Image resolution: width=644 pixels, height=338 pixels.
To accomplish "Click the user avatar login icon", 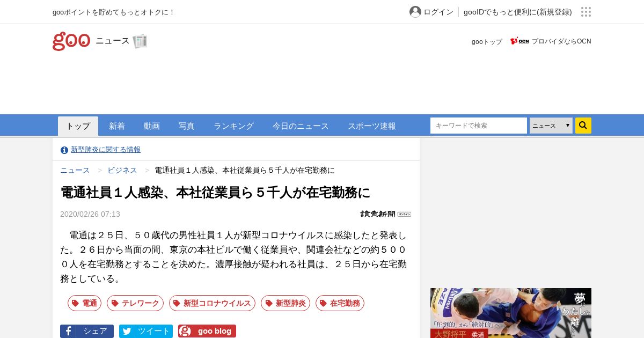I will click(415, 12).
